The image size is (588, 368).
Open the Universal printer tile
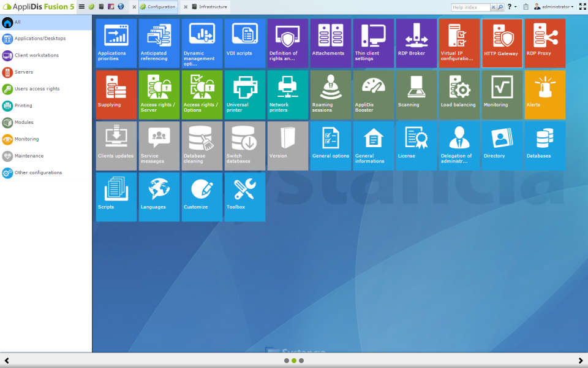click(245, 94)
